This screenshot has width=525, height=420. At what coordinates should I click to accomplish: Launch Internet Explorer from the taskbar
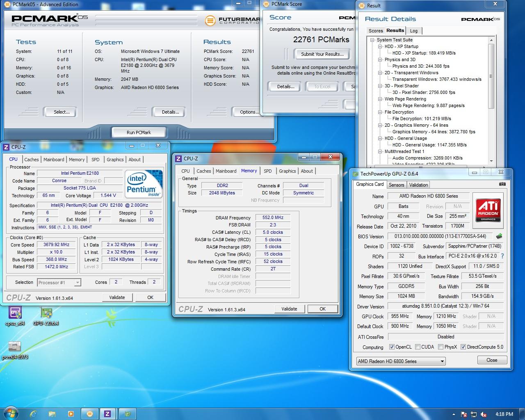point(33,414)
